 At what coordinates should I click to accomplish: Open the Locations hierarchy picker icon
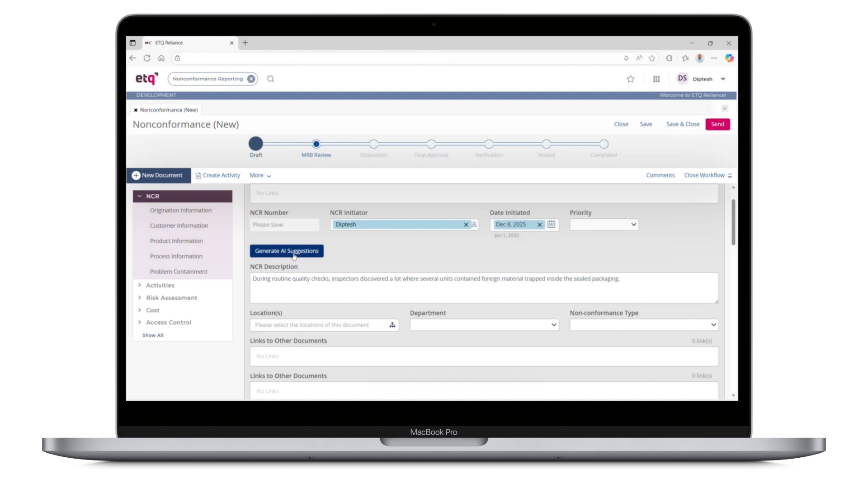point(392,325)
